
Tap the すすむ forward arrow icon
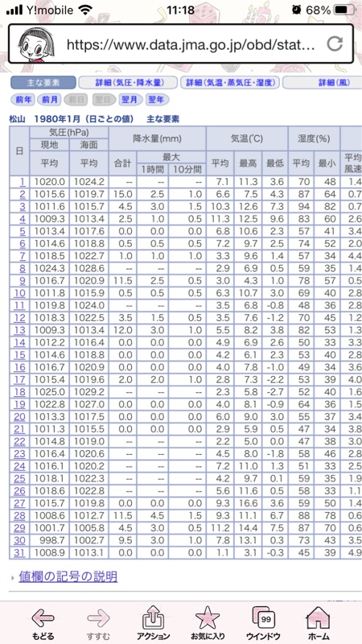[98, 617]
